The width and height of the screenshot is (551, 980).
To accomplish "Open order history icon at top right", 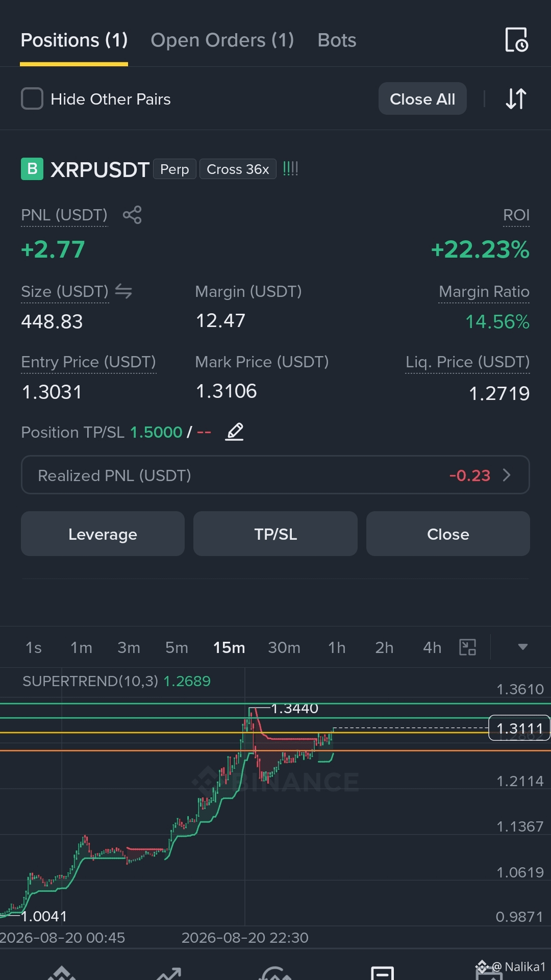I will pyautogui.click(x=516, y=40).
